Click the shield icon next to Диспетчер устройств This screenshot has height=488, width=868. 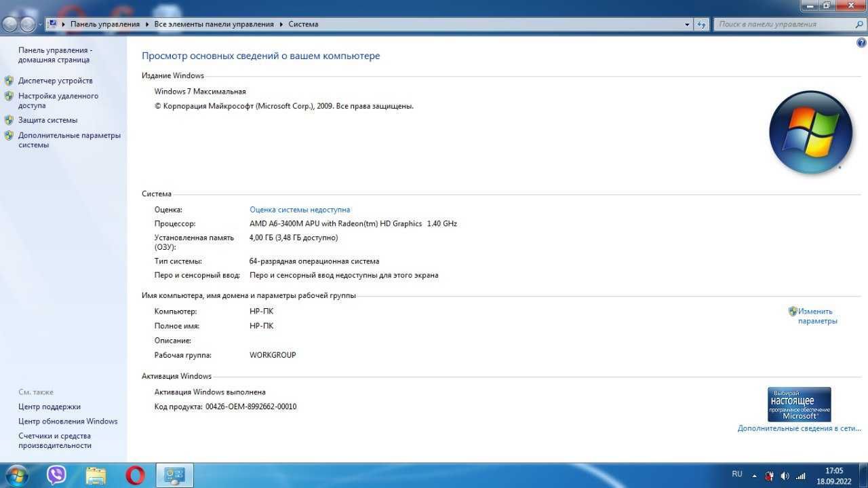[x=9, y=81]
